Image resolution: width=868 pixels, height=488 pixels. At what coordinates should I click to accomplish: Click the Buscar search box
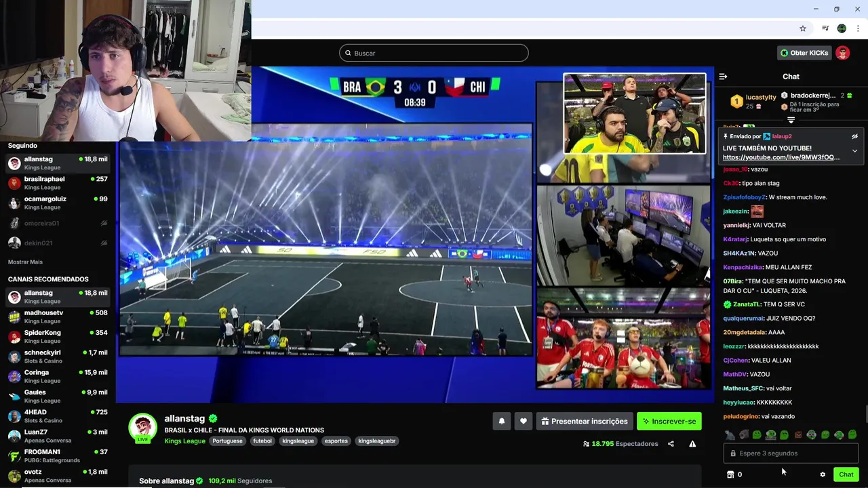click(x=434, y=53)
